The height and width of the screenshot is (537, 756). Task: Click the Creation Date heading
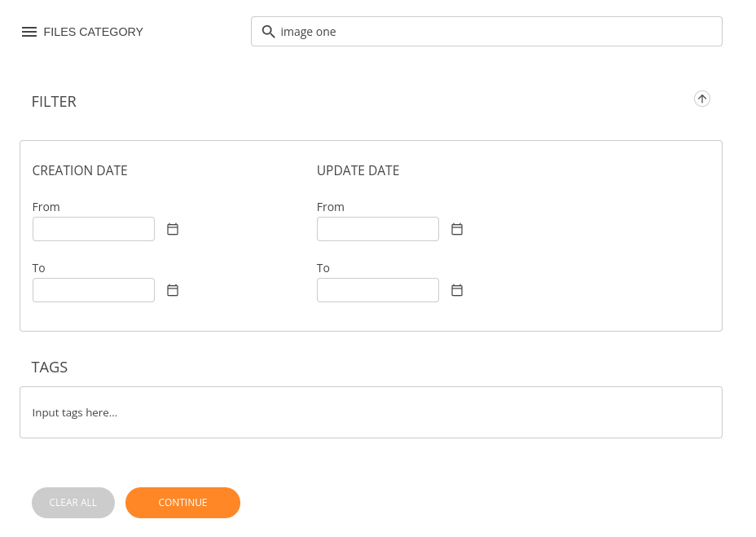[80, 171]
